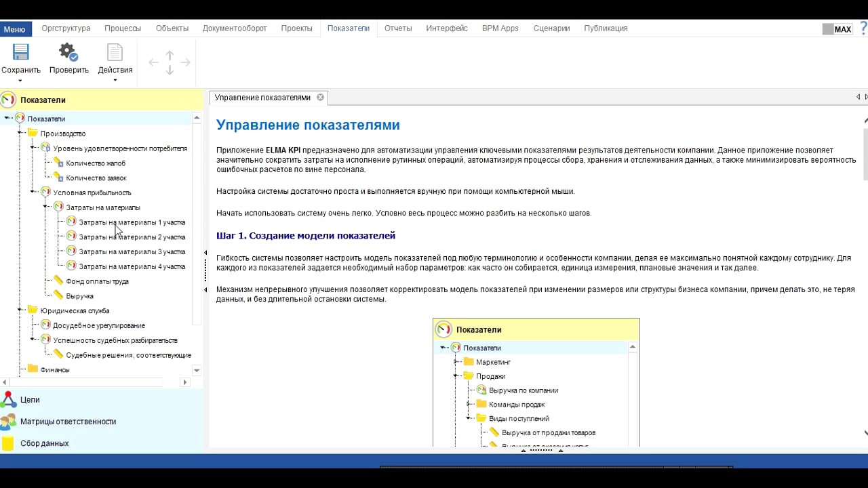The image size is (868, 488).
Task: Collapse Успешность судебных разбирательств node
Action: click(x=33, y=340)
